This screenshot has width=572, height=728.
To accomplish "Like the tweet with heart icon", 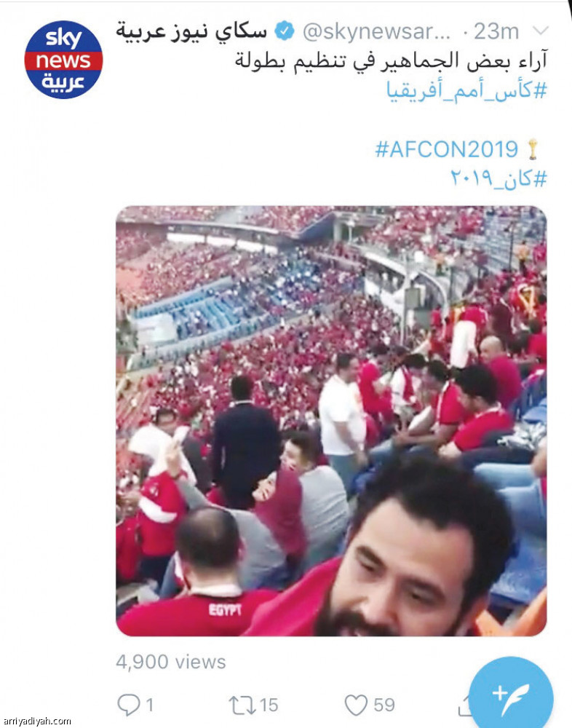I will point(356,705).
